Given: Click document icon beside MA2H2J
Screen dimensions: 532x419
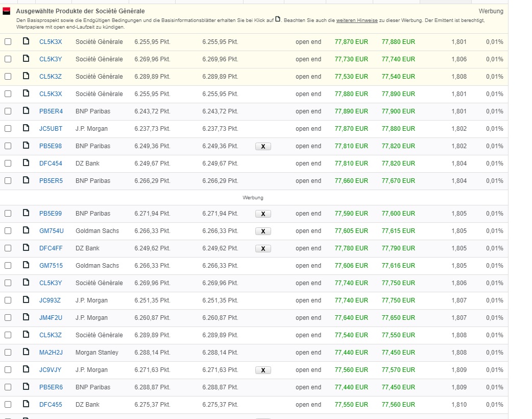Looking at the screenshot, I should [26, 352].
